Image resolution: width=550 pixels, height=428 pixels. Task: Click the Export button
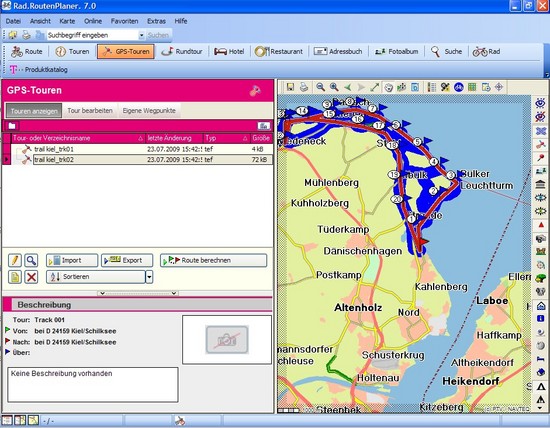coord(127,260)
